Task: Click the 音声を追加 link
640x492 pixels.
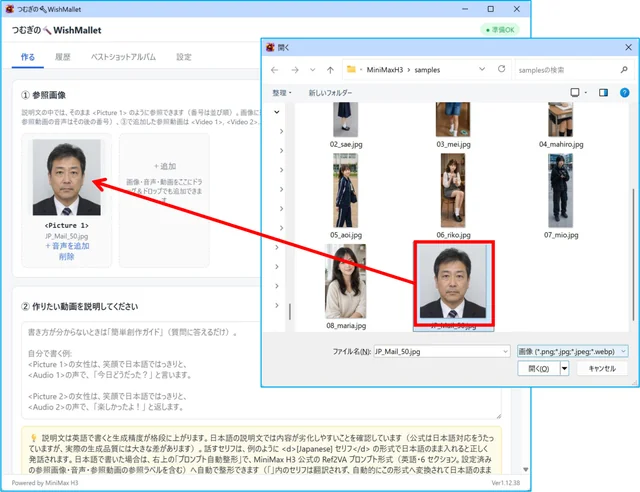Action: pos(67,246)
